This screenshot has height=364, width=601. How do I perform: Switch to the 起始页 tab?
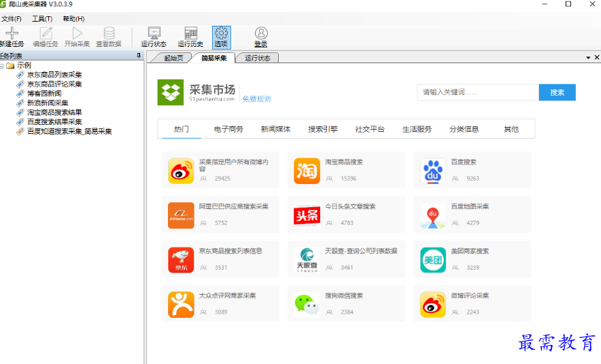pos(173,58)
